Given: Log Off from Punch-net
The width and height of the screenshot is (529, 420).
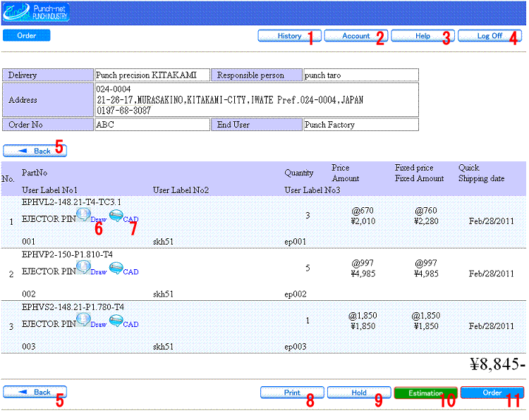Looking at the screenshot, I should click(x=490, y=36).
